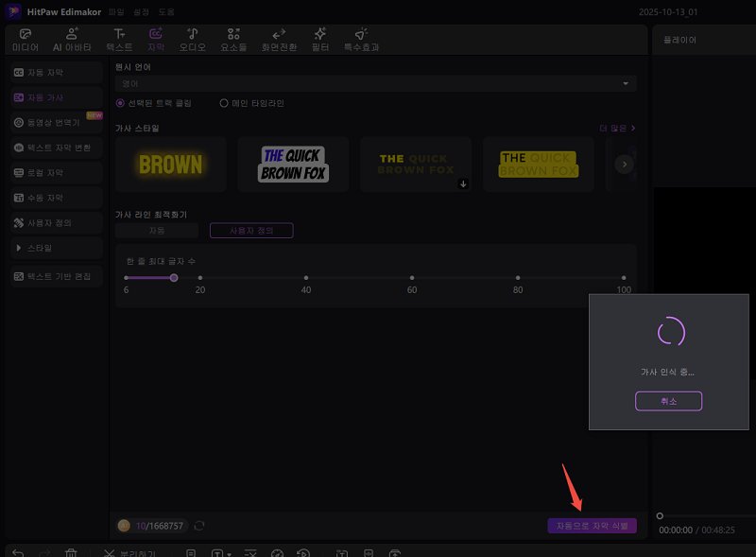
Task: Click the download icon on the third lyric style
Action: (x=463, y=184)
